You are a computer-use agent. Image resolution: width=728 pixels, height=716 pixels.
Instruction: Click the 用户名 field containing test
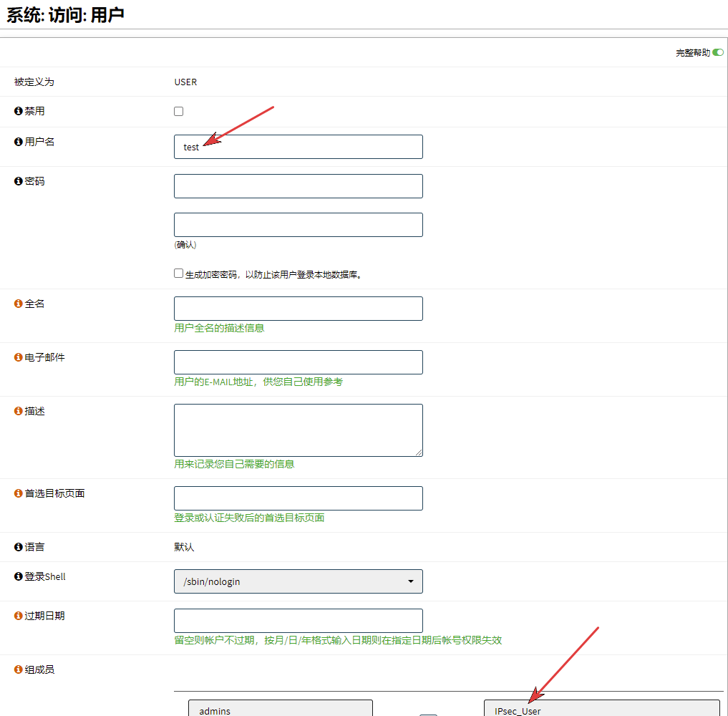click(x=298, y=147)
